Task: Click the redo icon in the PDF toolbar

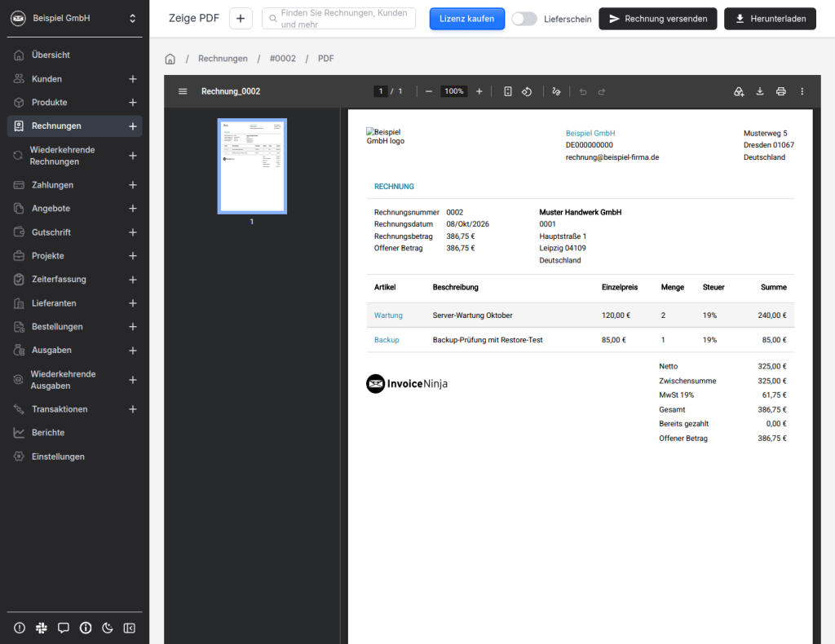Action: coord(602,91)
